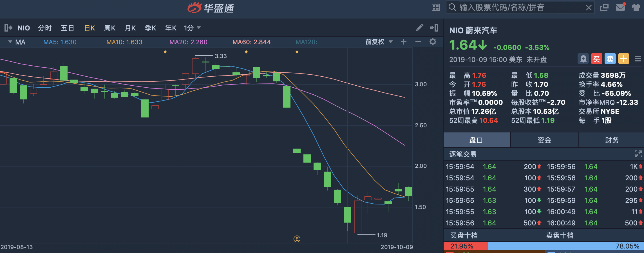This screenshot has width=644, height=253.
Task: Toggle the left sidebar panel
Action: (8, 28)
